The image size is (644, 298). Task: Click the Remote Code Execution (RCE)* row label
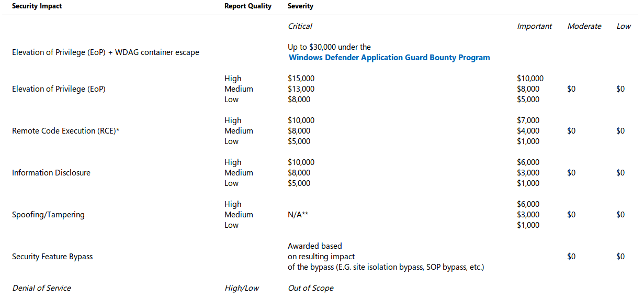(x=66, y=131)
